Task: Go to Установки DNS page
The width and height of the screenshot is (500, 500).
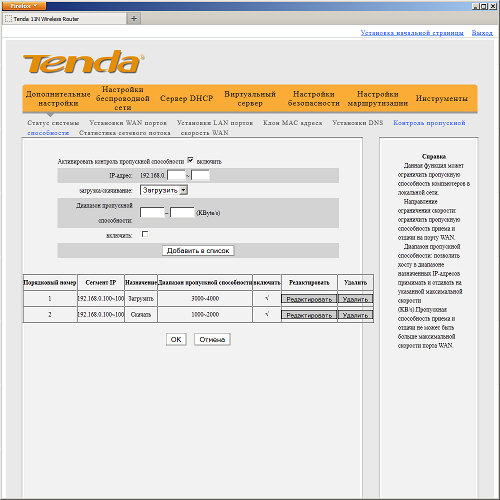Action: click(358, 123)
